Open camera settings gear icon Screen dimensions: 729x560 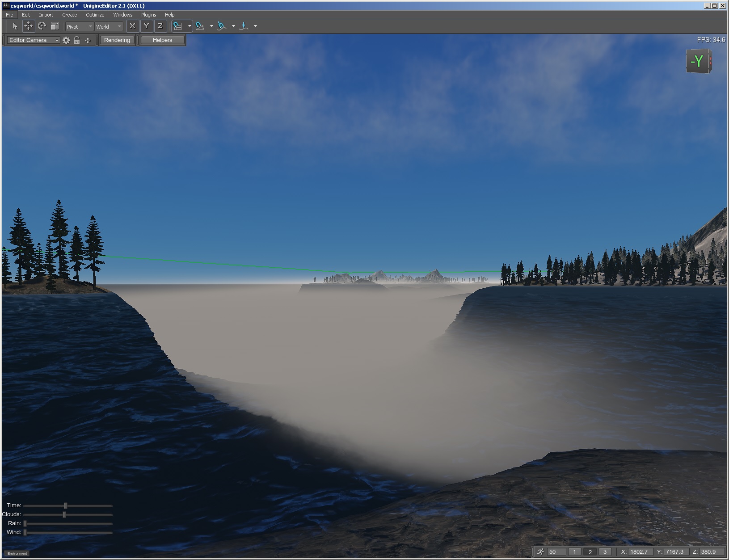pos(66,40)
